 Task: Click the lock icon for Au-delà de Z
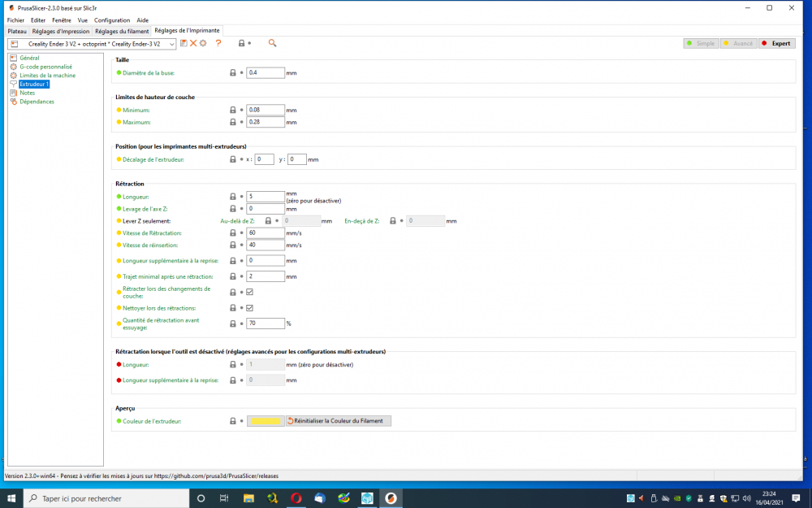coord(268,221)
